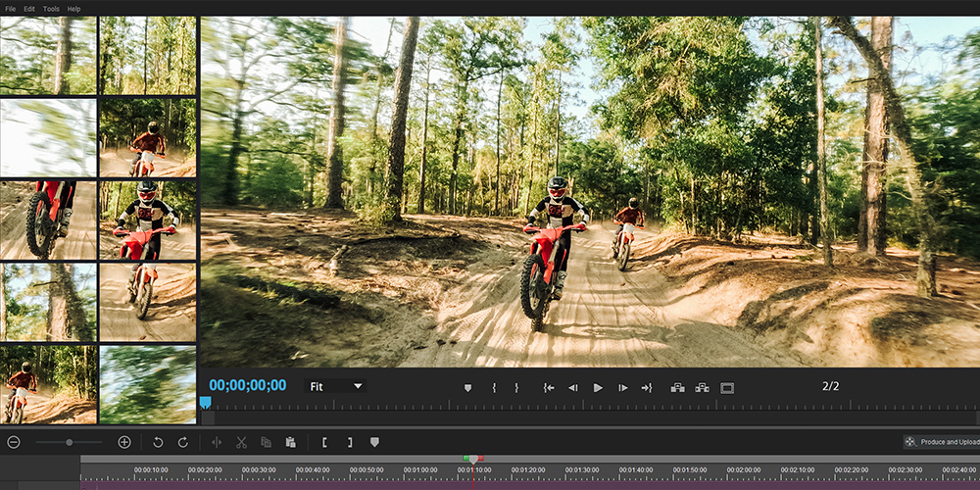Open the File menu

pyautogui.click(x=11, y=9)
